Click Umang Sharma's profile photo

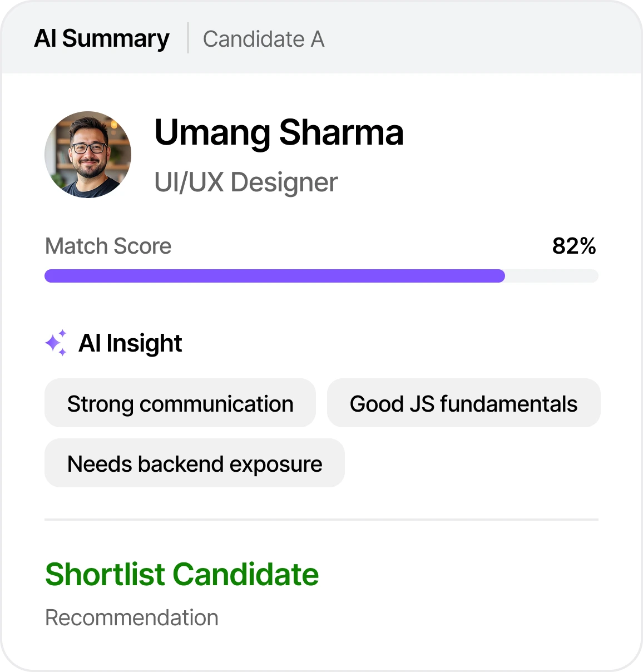point(88,154)
